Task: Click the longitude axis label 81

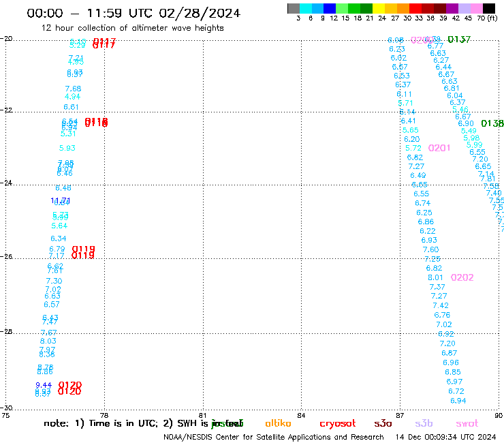Action: (x=203, y=415)
